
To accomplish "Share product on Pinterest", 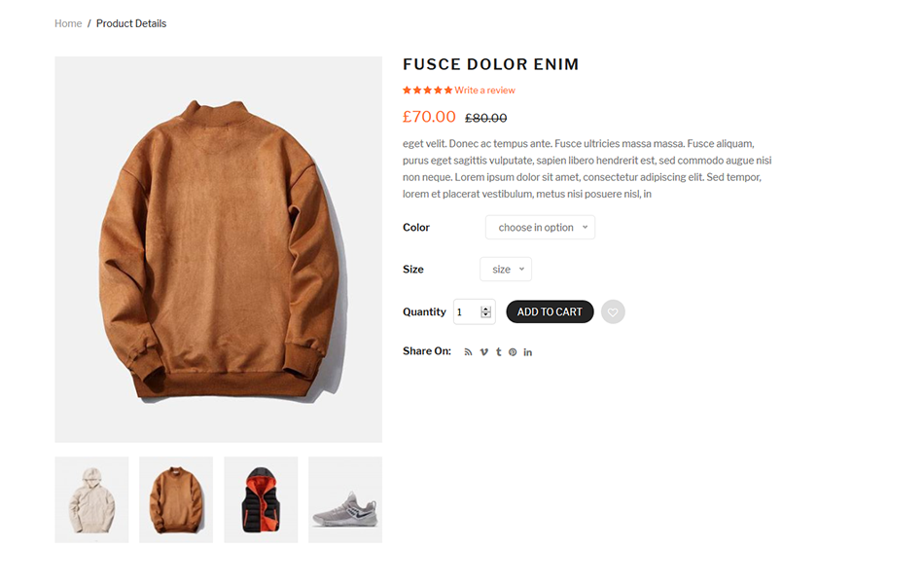I will pos(513,352).
